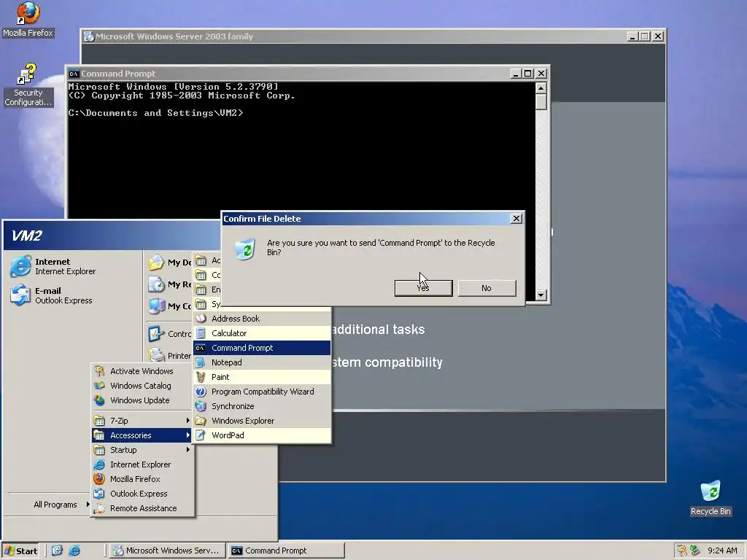Click Synchronize in Accessories
747x560 pixels.
(262, 406)
